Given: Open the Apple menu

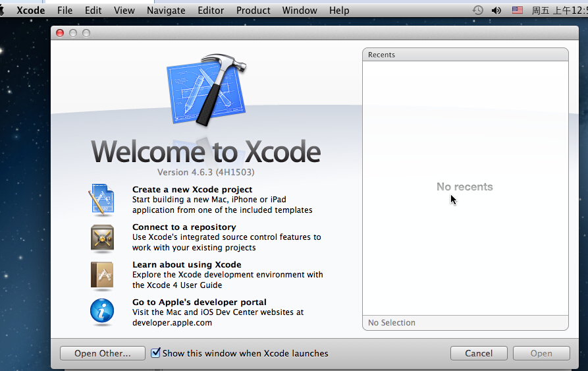Looking at the screenshot, I should point(2,10).
